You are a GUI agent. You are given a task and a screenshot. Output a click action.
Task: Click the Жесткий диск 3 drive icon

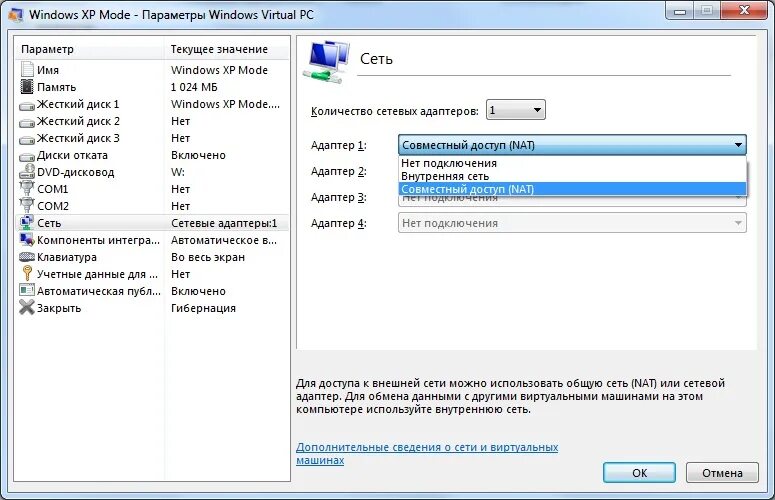tap(27, 139)
